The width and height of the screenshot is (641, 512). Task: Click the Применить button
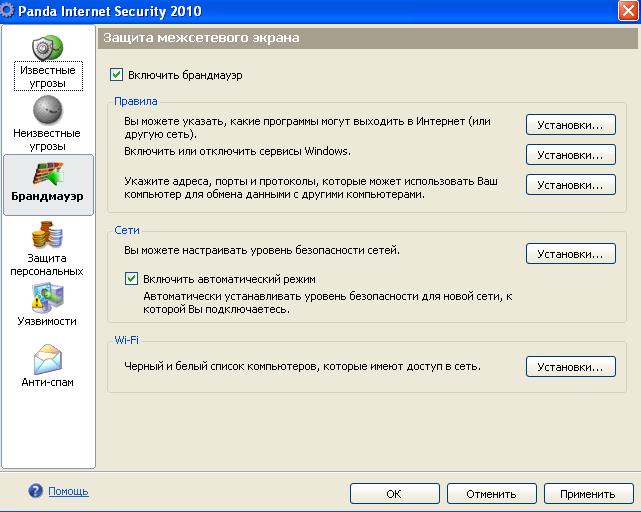click(x=588, y=494)
